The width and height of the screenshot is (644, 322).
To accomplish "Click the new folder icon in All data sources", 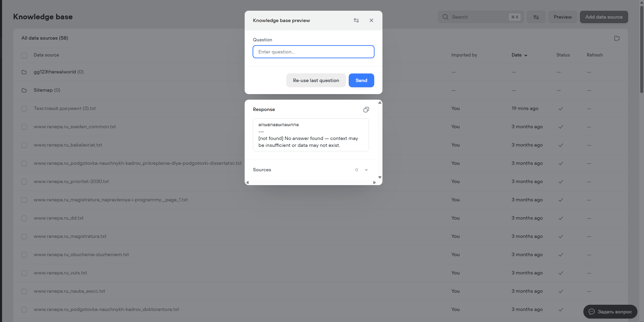I will (617, 38).
